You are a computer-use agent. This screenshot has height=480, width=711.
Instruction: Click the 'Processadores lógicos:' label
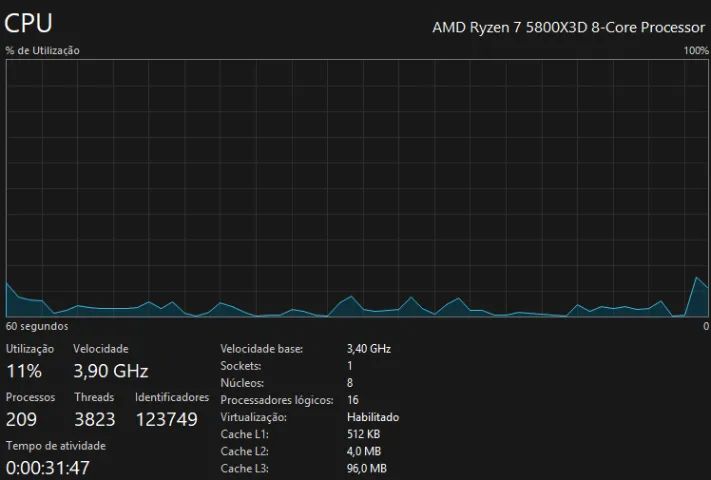(277, 400)
